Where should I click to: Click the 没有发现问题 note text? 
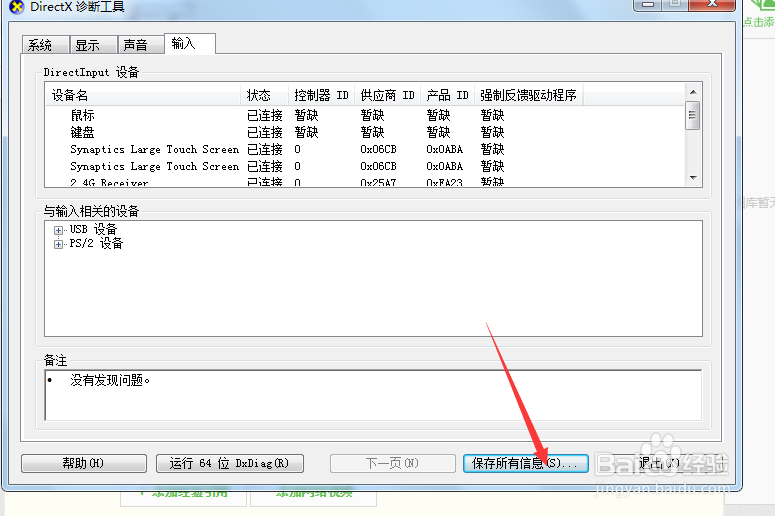pyautogui.click(x=110, y=380)
